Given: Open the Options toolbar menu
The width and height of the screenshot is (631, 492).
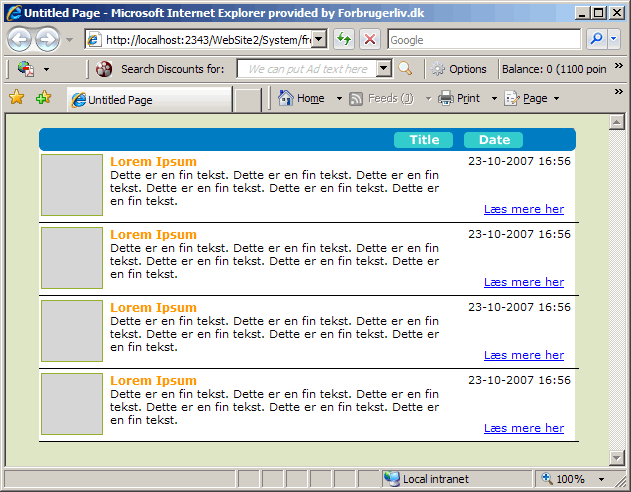Looking at the screenshot, I should coord(459,69).
